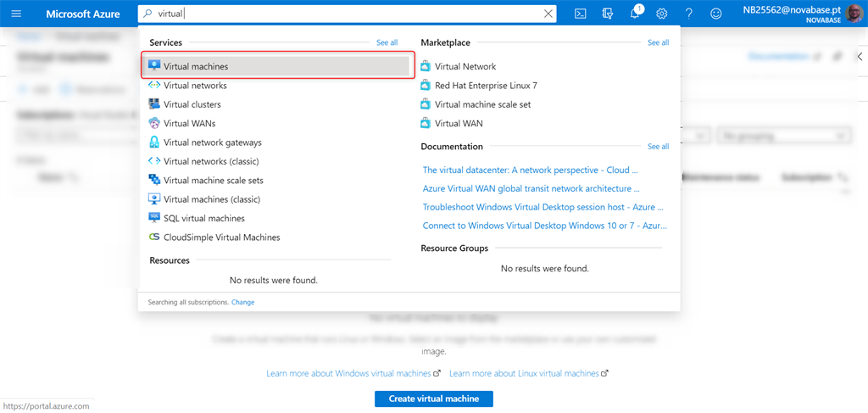
Task: Click the feedback smiley icon
Action: click(716, 14)
